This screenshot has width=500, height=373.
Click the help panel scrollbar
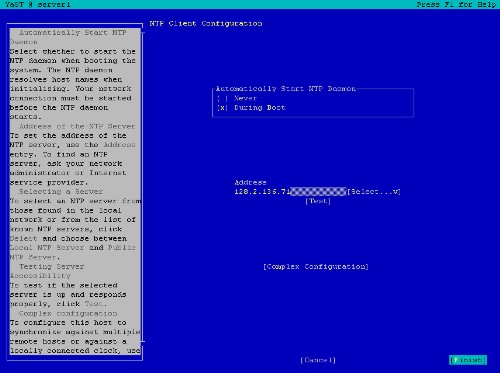tap(143, 187)
